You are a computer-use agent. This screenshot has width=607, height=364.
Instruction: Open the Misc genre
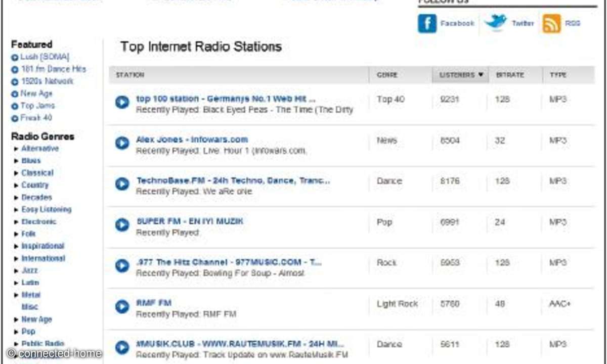click(x=29, y=307)
